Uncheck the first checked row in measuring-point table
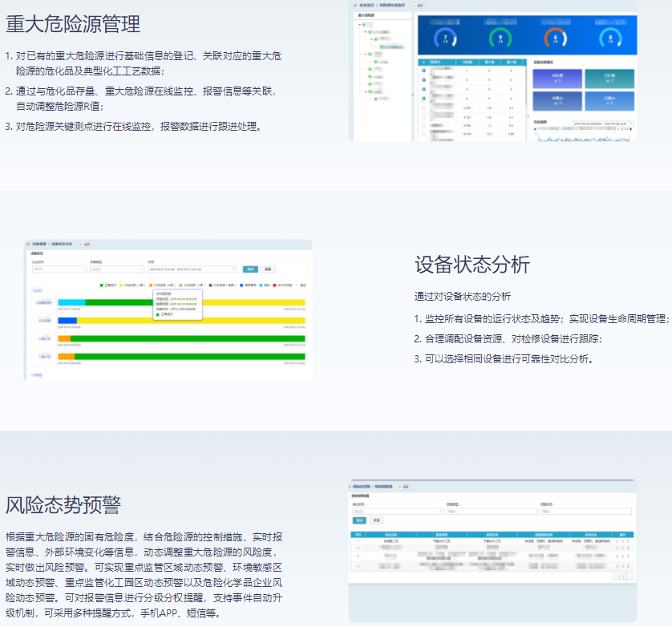Image resolution: width=672 pixels, height=627 pixels. click(424, 71)
